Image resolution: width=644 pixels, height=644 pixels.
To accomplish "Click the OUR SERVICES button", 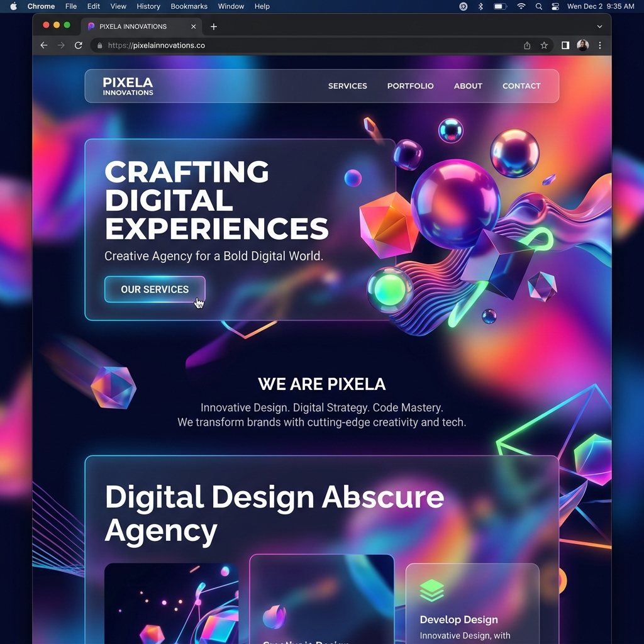I will tap(155, 289).
